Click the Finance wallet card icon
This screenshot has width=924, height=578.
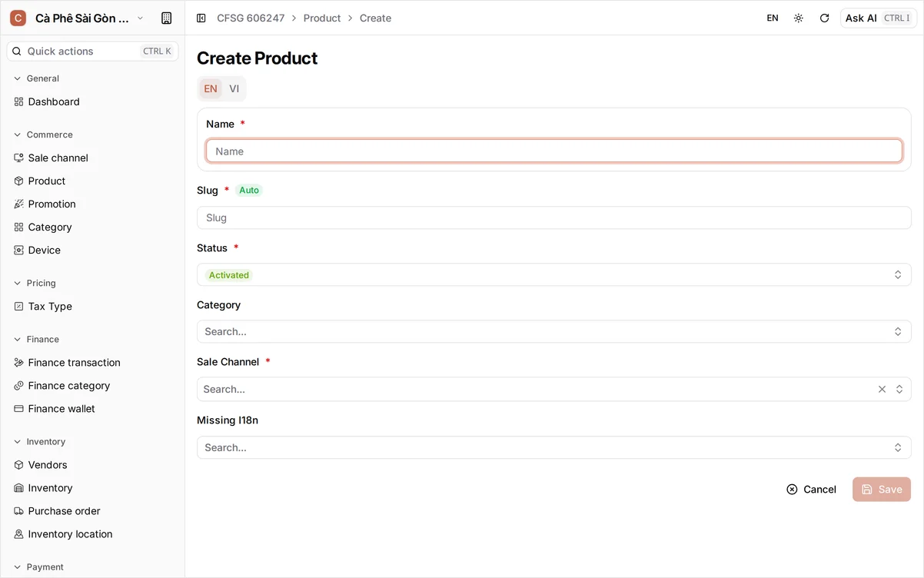tap(19, 408)
